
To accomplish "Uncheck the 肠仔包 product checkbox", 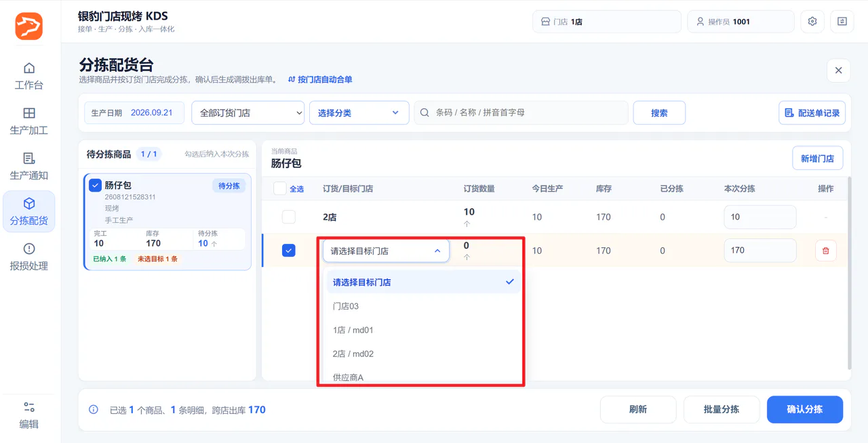I will [x=96, y=185].
